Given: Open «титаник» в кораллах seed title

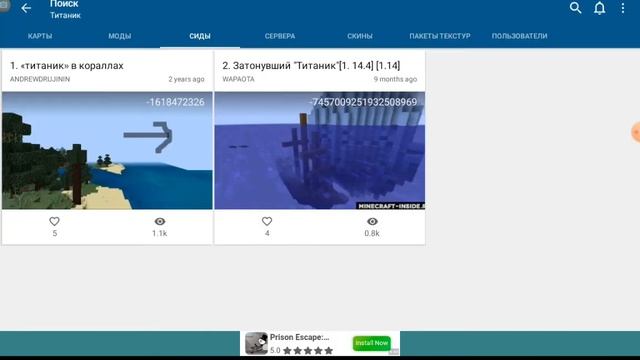Looking at the screenshot, I should pos(67,66).
